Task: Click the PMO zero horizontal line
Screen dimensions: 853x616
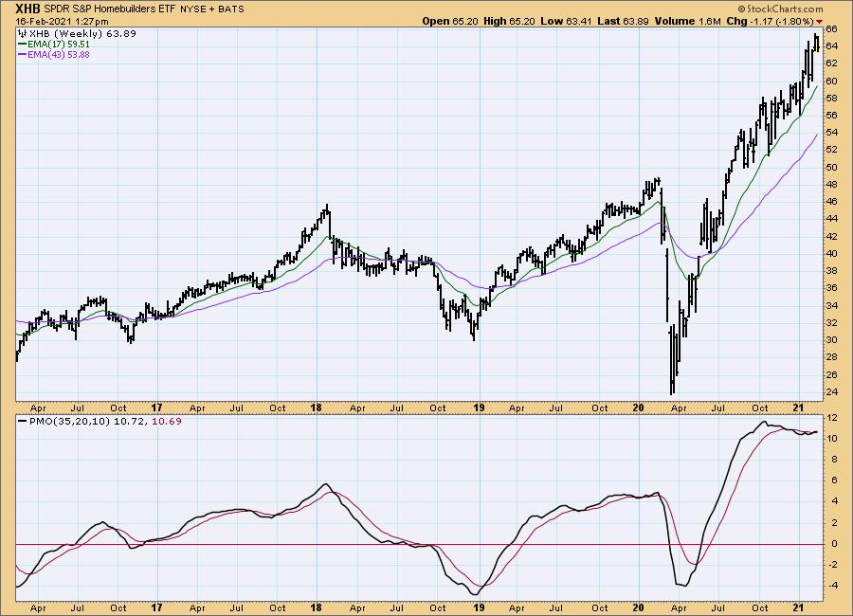Action: click(x=419, y=544)
